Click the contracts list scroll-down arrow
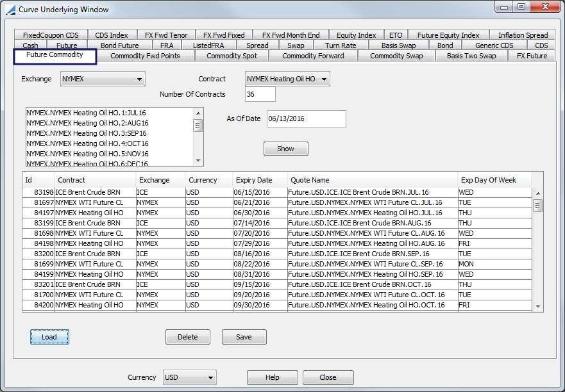The image size is (565, 392). 198,161
